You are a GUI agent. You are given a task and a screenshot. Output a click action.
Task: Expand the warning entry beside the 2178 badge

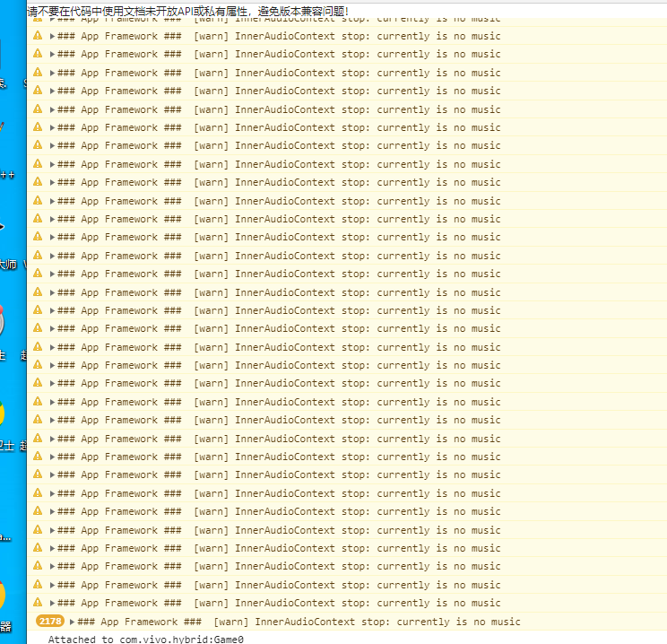(x=72, y=622)
